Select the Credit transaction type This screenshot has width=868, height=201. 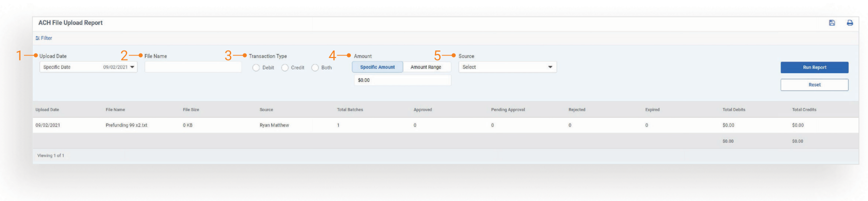[285, 67]
